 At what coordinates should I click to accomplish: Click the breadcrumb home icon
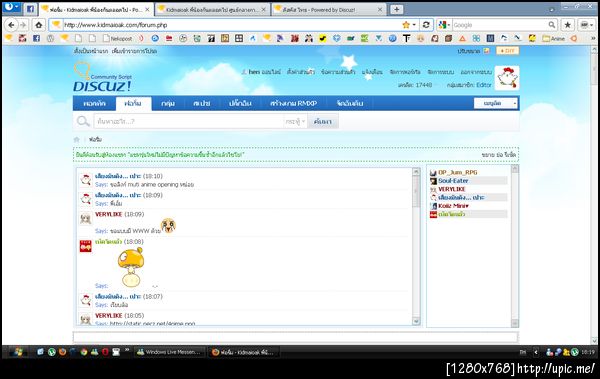[x=77, y=139]
